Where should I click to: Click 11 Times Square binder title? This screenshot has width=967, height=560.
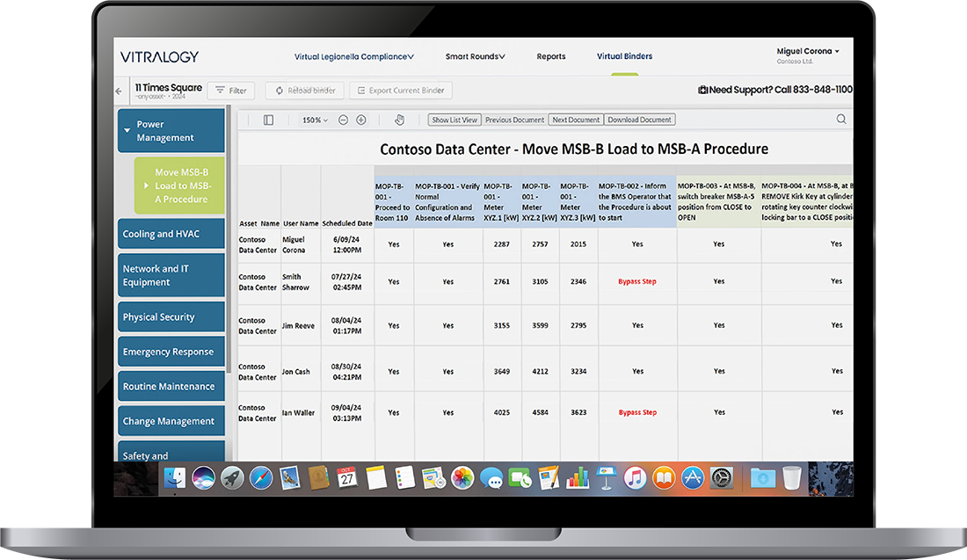click(169, 88)
